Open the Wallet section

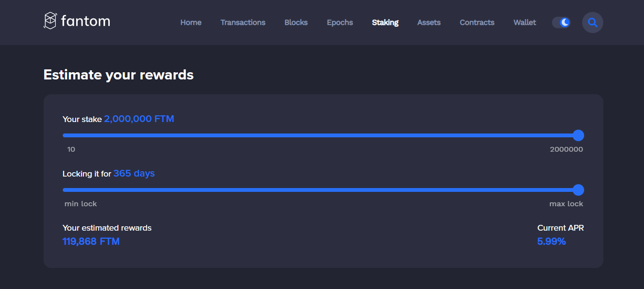click(524, 22)
